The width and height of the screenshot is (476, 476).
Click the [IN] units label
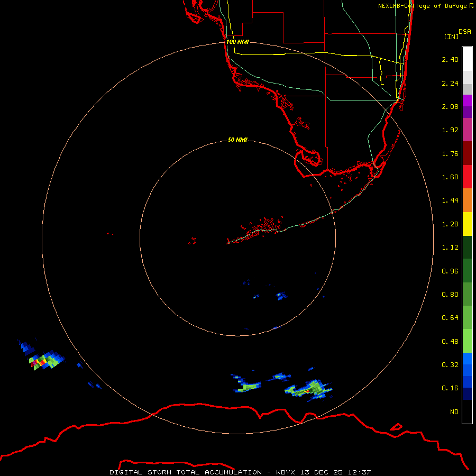(x=451, y=36)
